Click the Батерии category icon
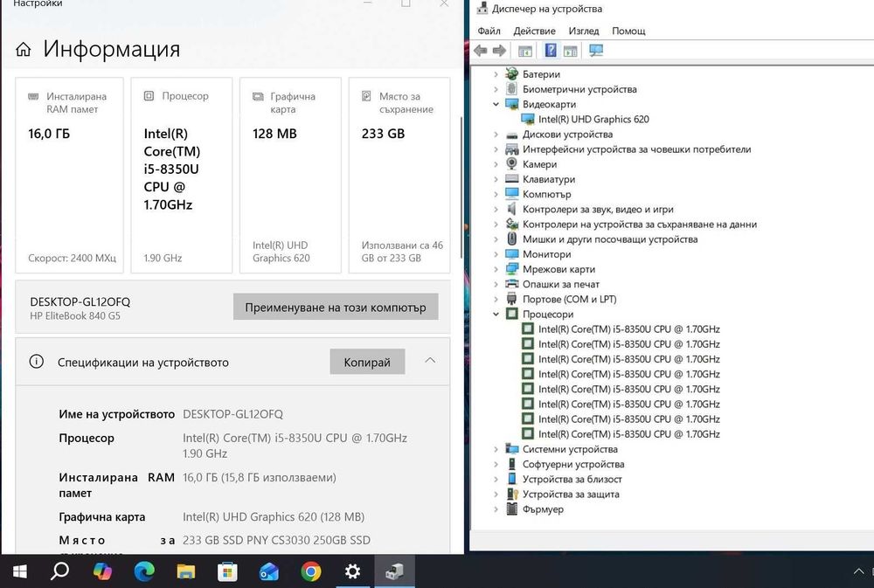This screenshot has width=874, height=588. (x=511, y=73)
